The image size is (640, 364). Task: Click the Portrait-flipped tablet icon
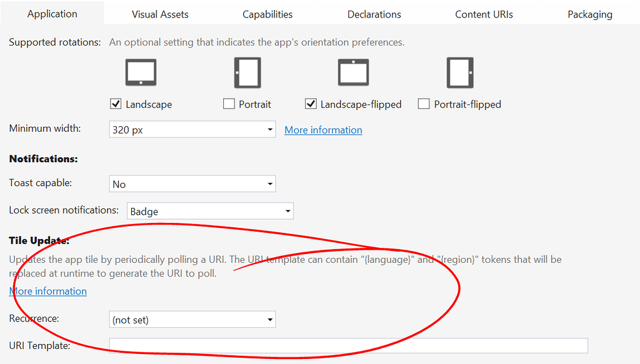[x=460, y=72]
